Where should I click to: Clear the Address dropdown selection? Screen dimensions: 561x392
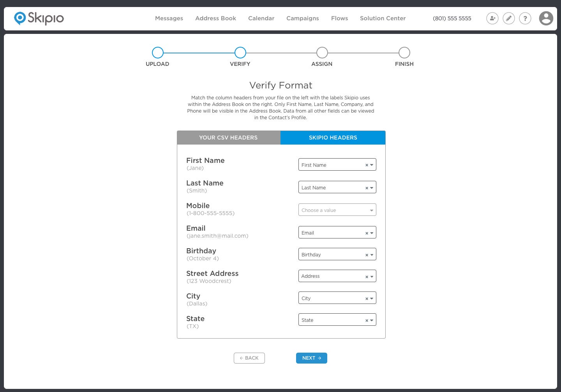367,277
